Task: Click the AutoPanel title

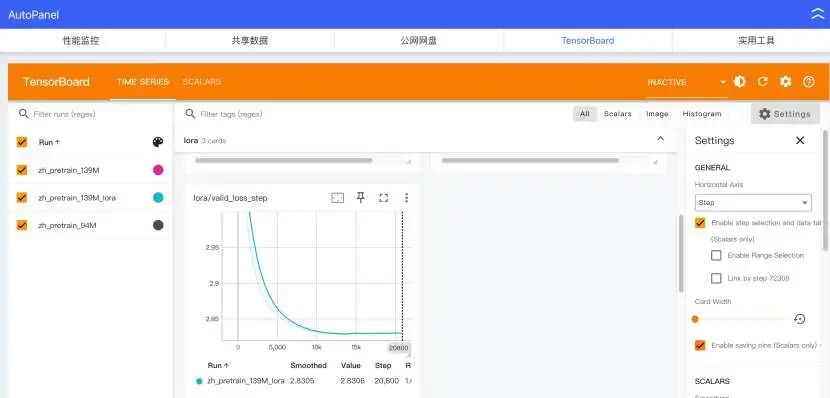Action: (x=33, y=15)
